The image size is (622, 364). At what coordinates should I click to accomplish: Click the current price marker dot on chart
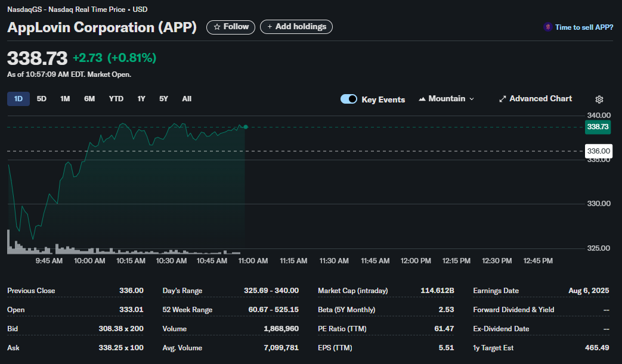[x=246, y=127]
